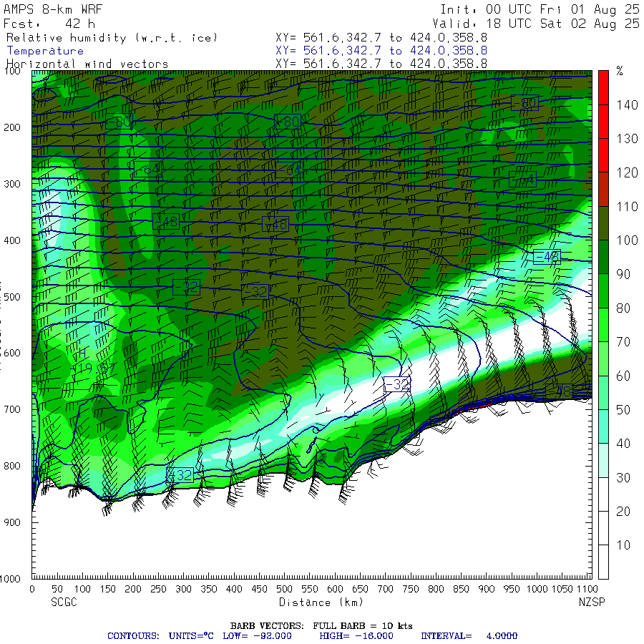Pick the dark red colorbar segment between 110 and 120
This screenshot has height=644, width=644.
pos(603,189)
